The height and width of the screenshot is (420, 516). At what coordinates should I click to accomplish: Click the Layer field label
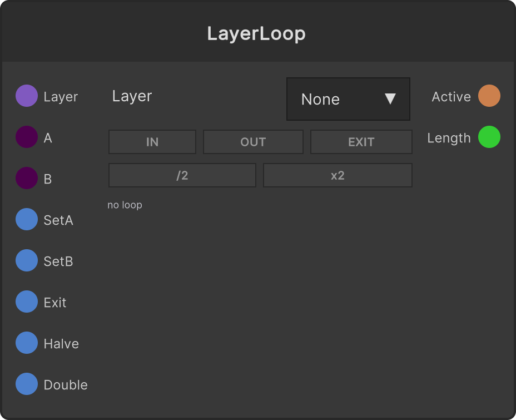132,96
